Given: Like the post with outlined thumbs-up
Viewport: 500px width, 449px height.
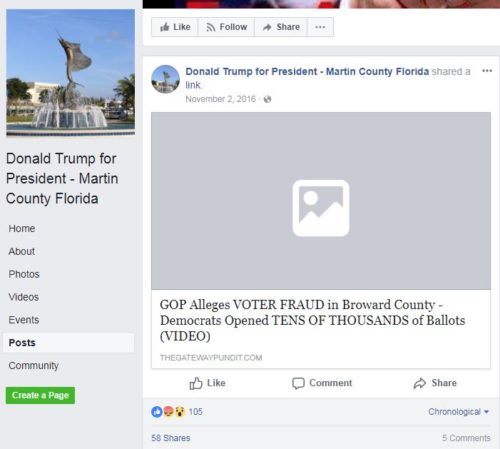Looking at the screenshot, I should click(207, 383).
